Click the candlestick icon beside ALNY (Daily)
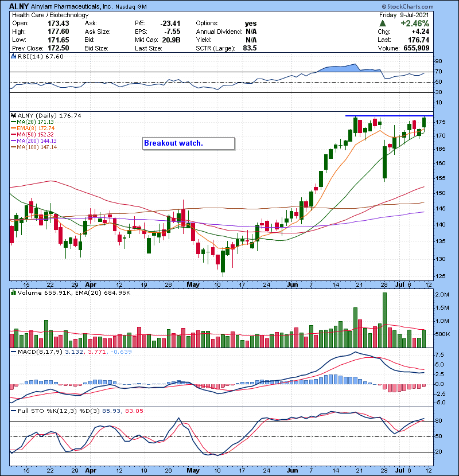This screenshot has width=459, height=476. [14, 115]
